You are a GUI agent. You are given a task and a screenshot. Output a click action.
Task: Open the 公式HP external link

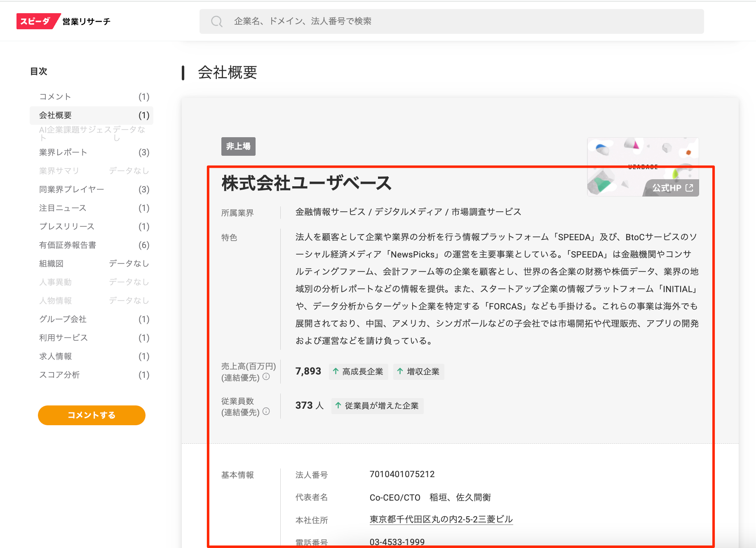pos(671,188)
